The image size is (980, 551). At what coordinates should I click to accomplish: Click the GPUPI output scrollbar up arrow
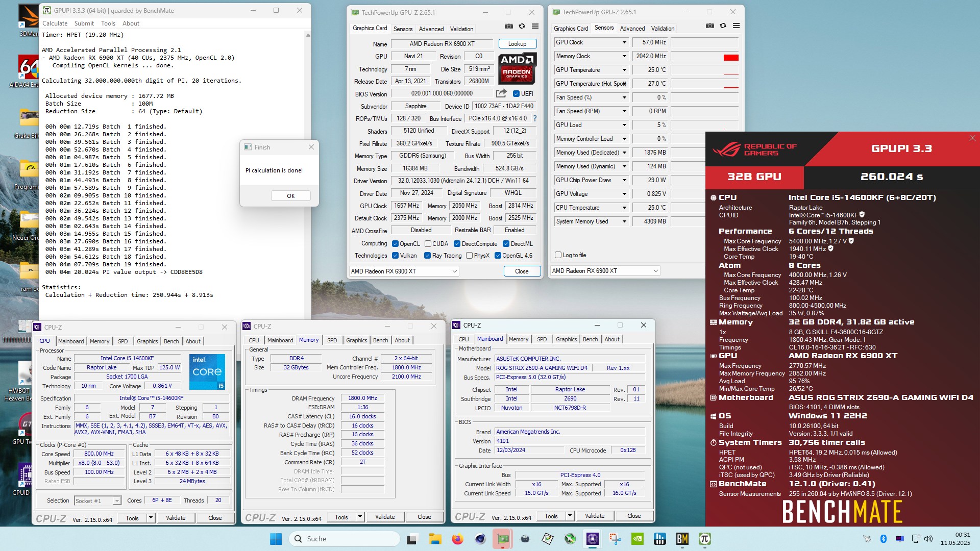point(308,35)
